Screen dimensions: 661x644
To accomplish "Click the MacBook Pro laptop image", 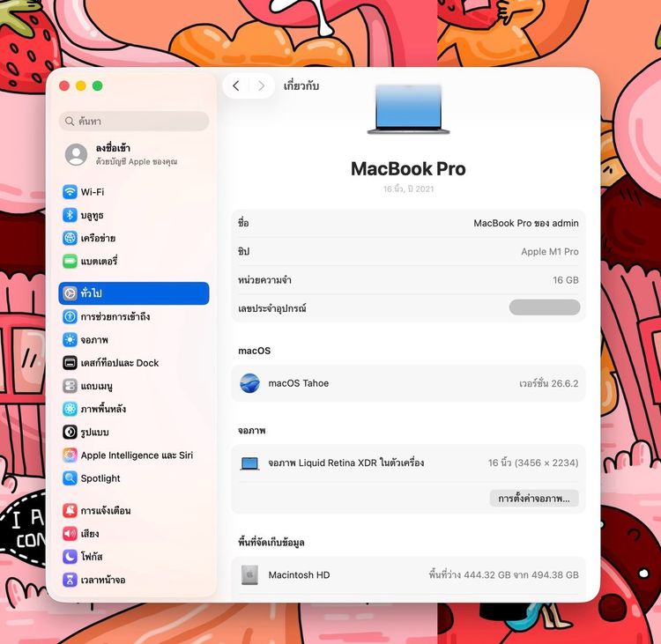I will (x=408, y=109).
